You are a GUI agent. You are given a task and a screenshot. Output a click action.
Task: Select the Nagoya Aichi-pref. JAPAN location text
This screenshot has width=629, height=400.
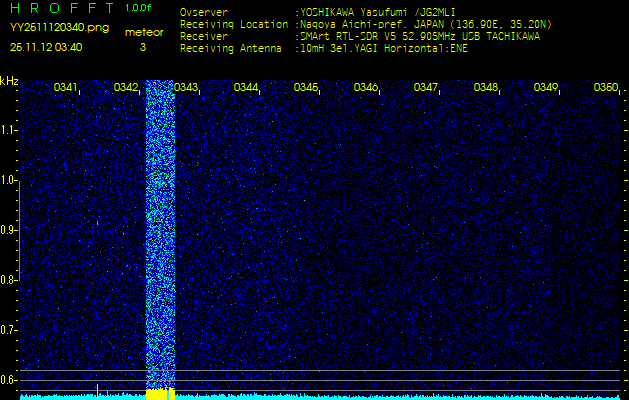426,25
